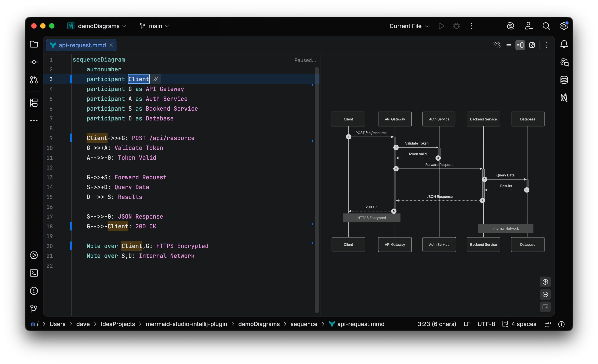Open the Database tool window
This screenshot has height=364, width=598.
(x=564, y=80)
